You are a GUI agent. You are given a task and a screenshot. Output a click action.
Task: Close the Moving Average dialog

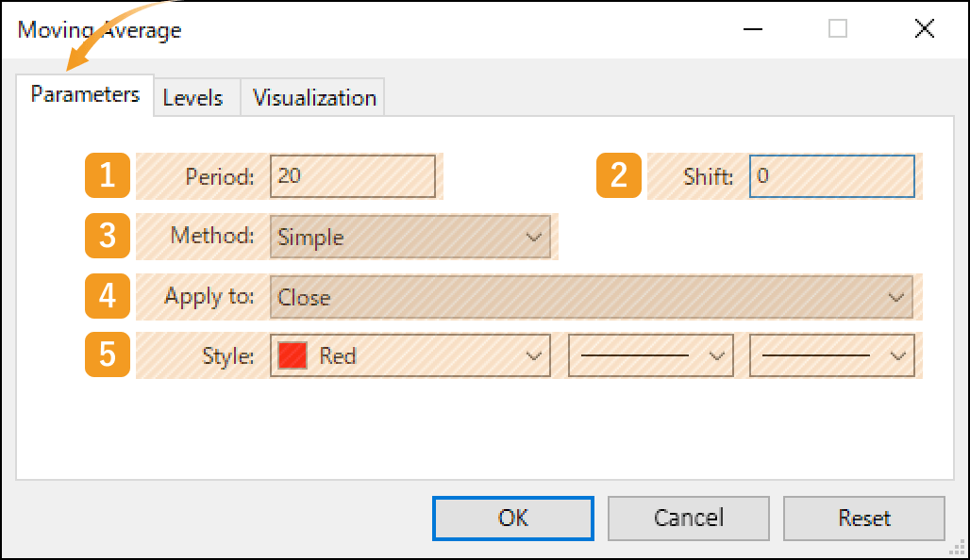[924, 28]
